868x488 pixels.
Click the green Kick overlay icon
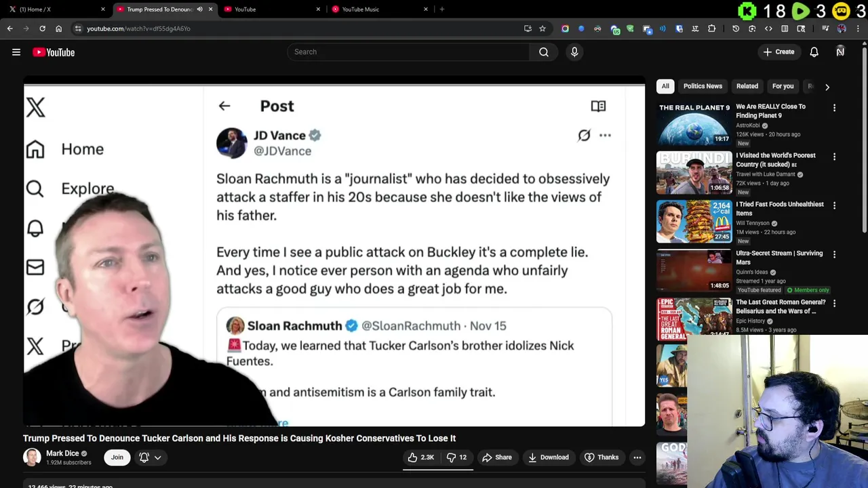pos(747,12)
